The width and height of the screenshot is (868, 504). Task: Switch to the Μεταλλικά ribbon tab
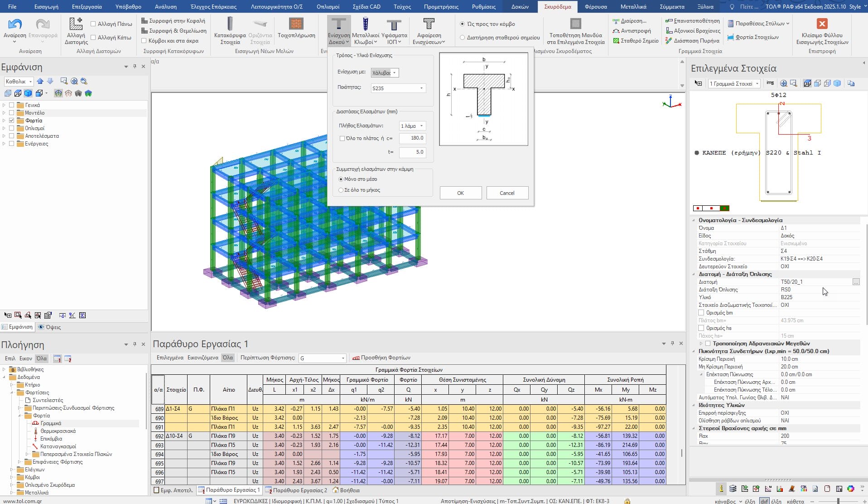click(x=633, y=7)
